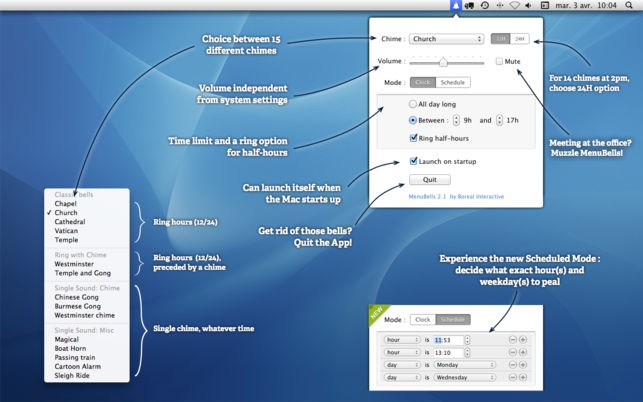Switch chime count to 24H

click(x=520, y=39)
